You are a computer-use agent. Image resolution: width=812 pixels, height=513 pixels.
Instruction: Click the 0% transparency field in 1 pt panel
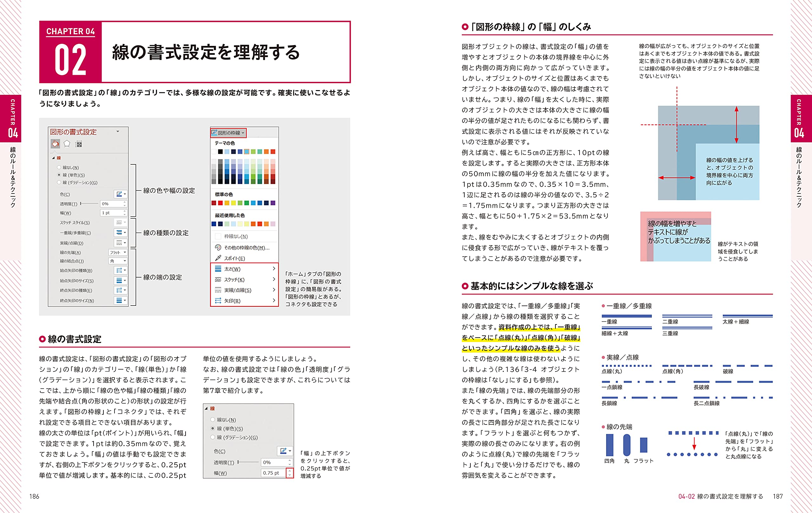113,204
